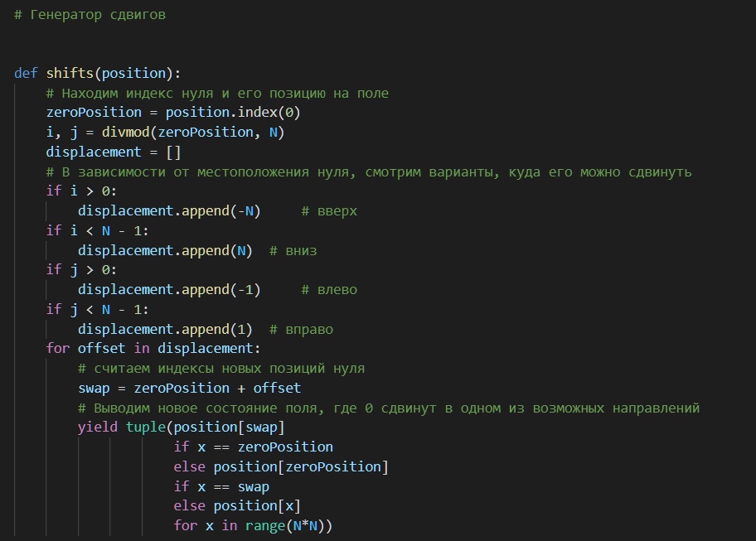Screen dimensions: 756x541
Task: Click 'displacement.append(-1)' statement
Action: pyautogui.click(x=169, y=289)
